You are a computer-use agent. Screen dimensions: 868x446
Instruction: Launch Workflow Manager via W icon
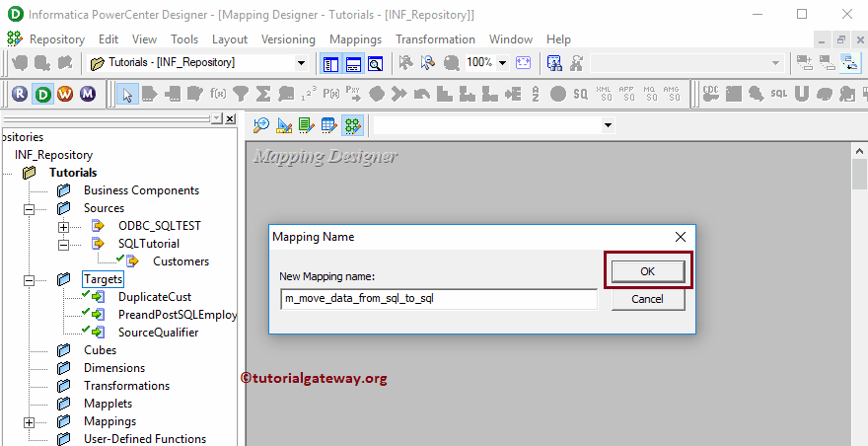[x=65, y=94]
